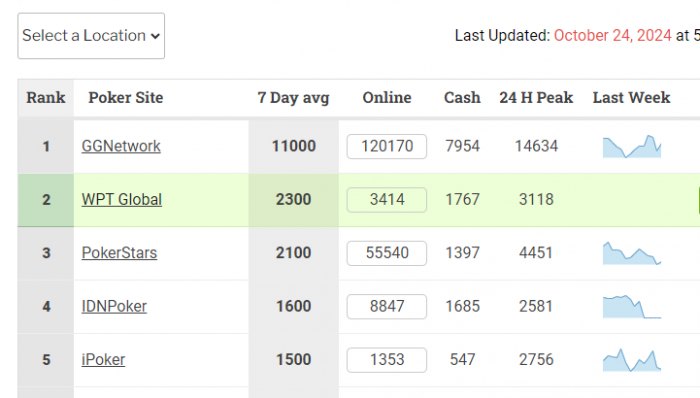The width and height of the screenshot is (700, 398).
Task: Select GGNetwork 24 H peak 14634
Action: 536,146
